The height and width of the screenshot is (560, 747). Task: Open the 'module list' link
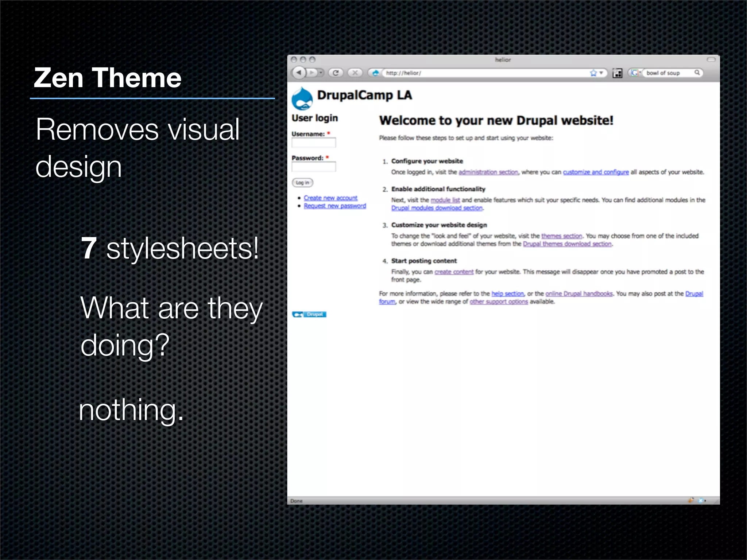(445, 200)
